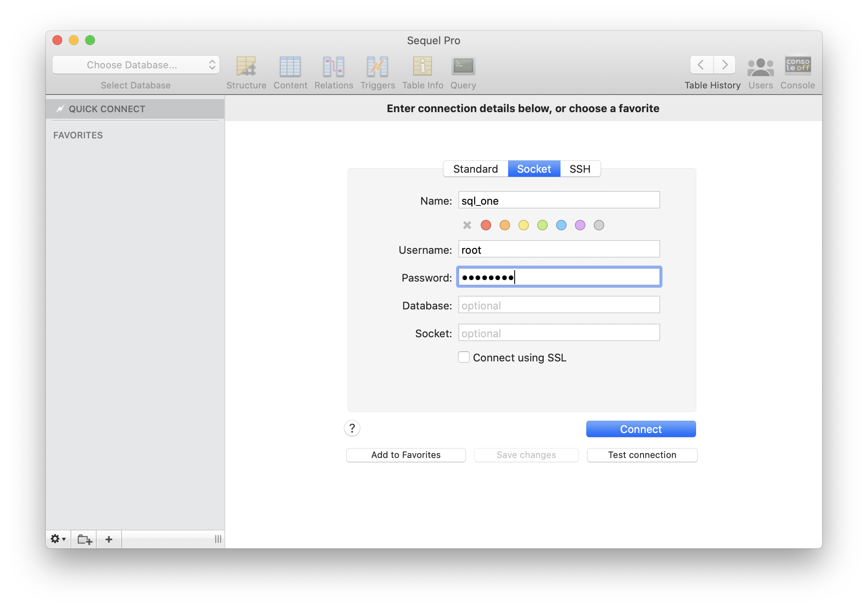Open the Structure view icon
Viewport: 868px width, 609px height.
(246, 66)
